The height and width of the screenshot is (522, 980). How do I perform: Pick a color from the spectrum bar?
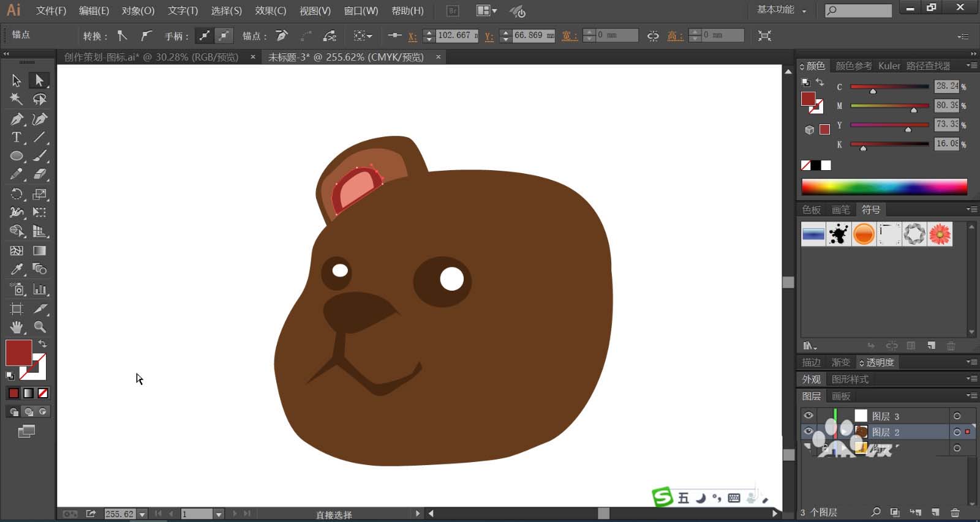(884, 187)
